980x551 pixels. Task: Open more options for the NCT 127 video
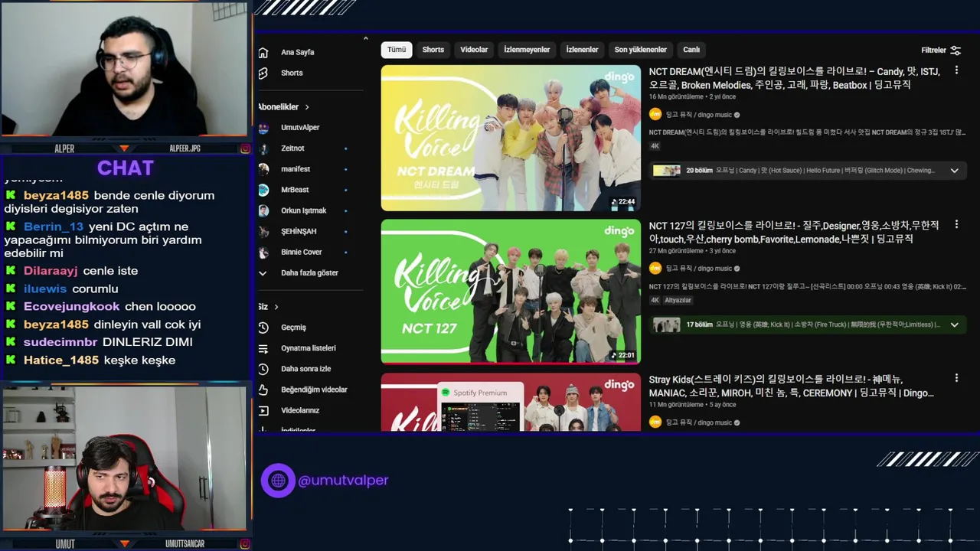pyautogui.click(x=956, y=224)
